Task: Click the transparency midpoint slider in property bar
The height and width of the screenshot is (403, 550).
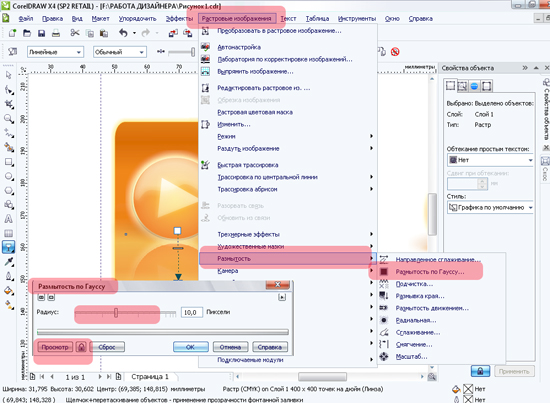Action: point(193,52)
